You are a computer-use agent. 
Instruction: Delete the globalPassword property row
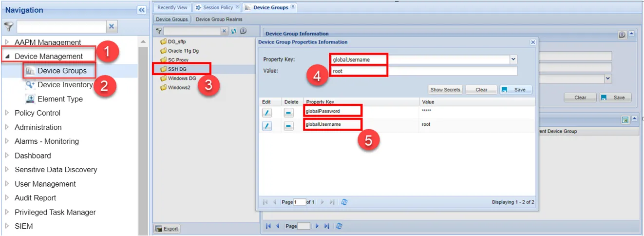289,112
